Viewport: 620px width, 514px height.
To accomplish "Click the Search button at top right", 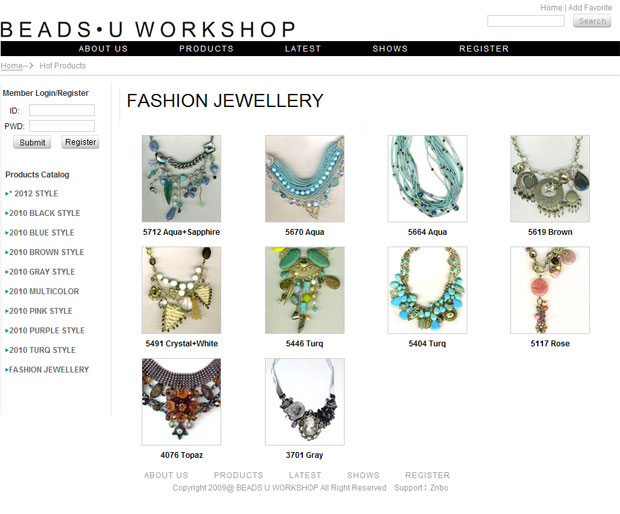I will (592, 21).
